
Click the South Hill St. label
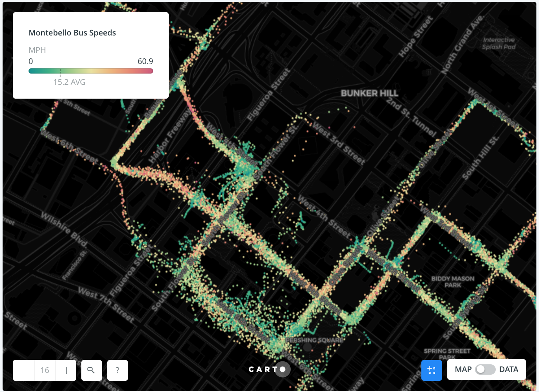pyautogui.click(x=480, y=157)
